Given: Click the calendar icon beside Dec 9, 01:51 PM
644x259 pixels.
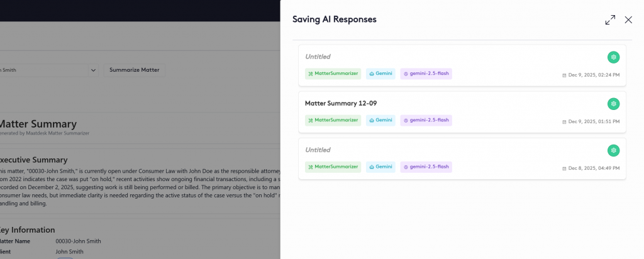Looking at the screenshot, I should click(564, 122).
